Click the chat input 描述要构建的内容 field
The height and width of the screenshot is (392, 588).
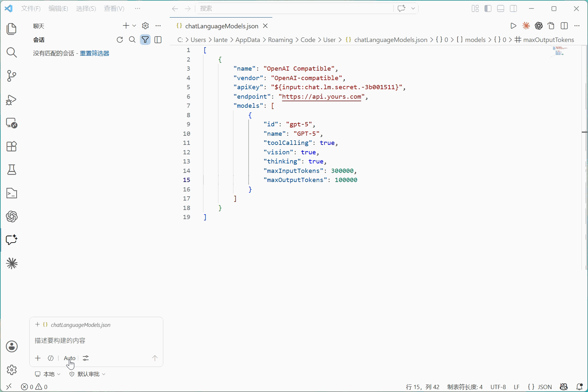pos(96,341)
